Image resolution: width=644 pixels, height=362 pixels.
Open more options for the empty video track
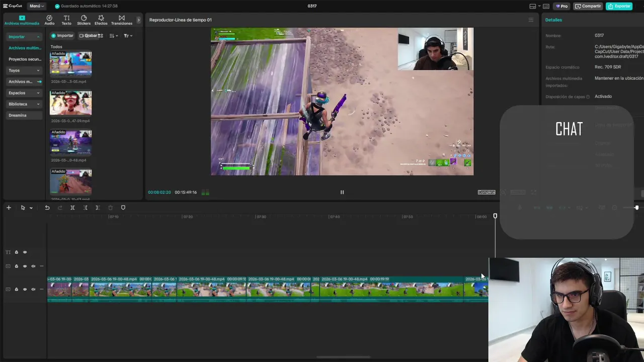[x=42, y=266]
